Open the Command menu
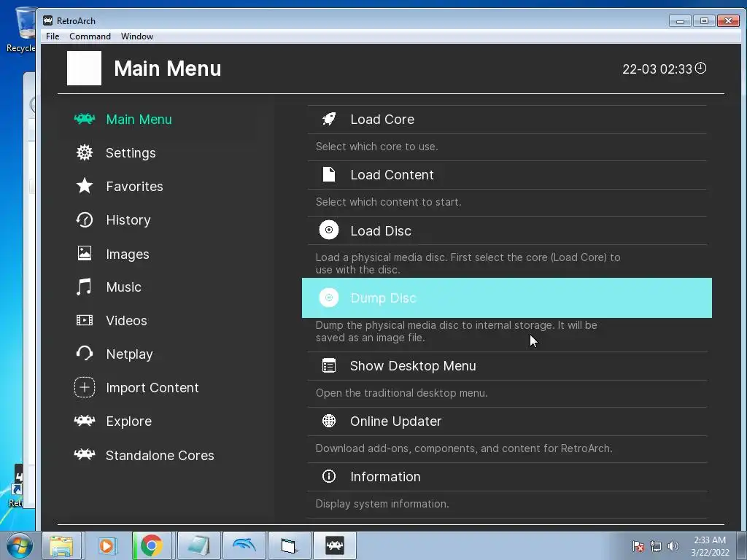The height and width of the screenshot is (560, 747). pyautogui.click(x=90, y=36)
